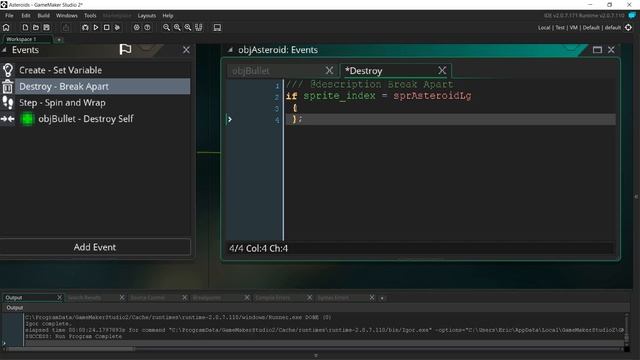Open the Help circle icon in toolbar
This screenshot has height=360, width=640.
pyautogui.click(x=147, y=28)
